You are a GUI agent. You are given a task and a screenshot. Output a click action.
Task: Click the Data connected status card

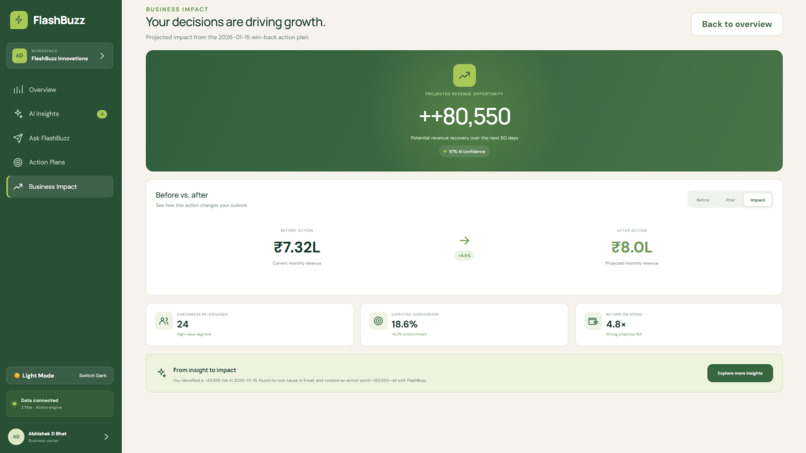click(60, 404)
